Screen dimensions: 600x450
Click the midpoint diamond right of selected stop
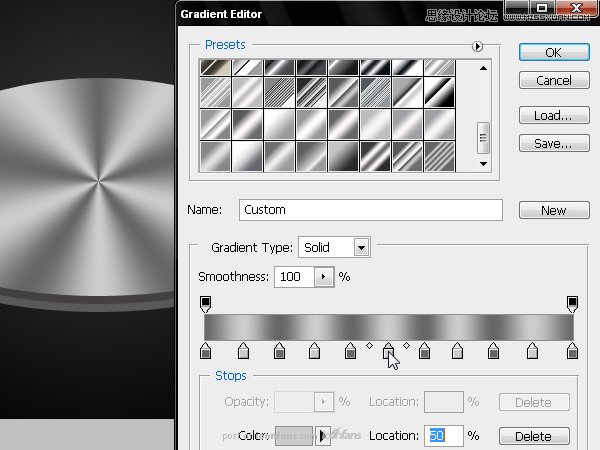[x=406, y=346]
